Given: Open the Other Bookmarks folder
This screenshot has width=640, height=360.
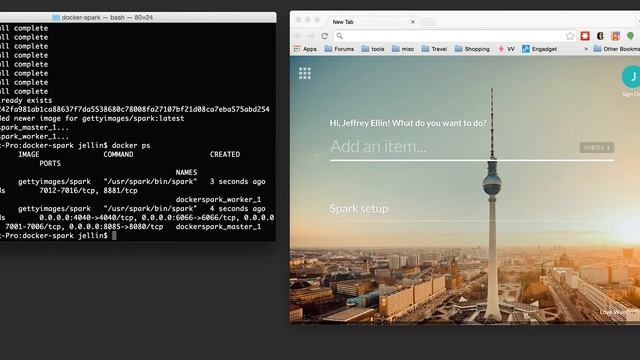Looking at the screenshot, I should pyautogui.click(x=617, y=49).
